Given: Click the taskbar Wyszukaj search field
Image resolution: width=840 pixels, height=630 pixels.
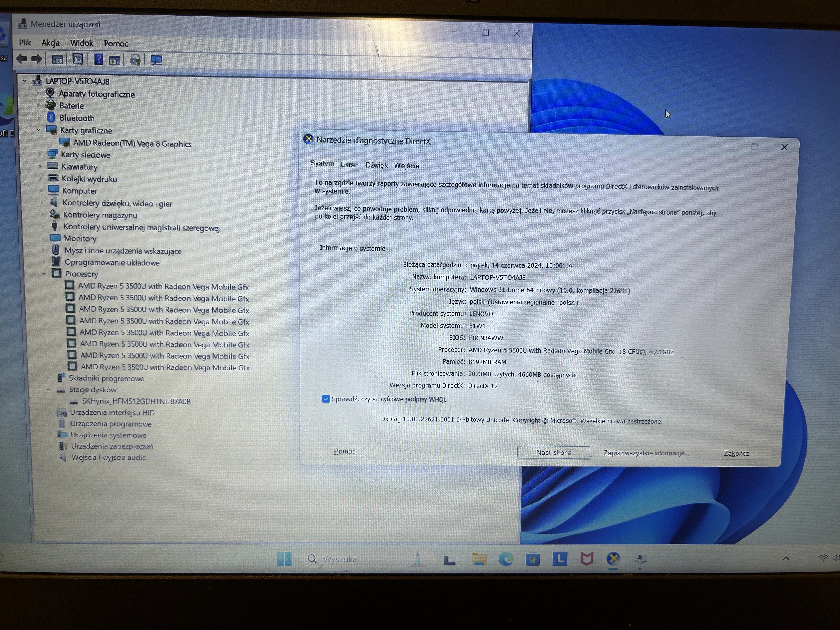Looking at the screenshot, I should [x=341, y=559].
